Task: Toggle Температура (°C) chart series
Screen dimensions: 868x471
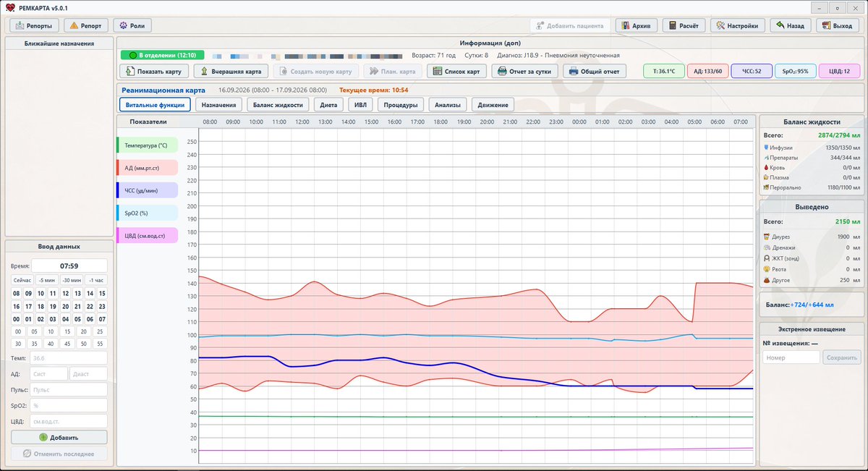Action: point(147,145)
